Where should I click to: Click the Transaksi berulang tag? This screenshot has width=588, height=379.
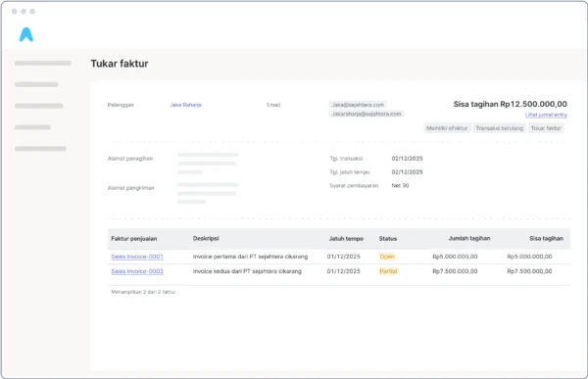(499, 128)
